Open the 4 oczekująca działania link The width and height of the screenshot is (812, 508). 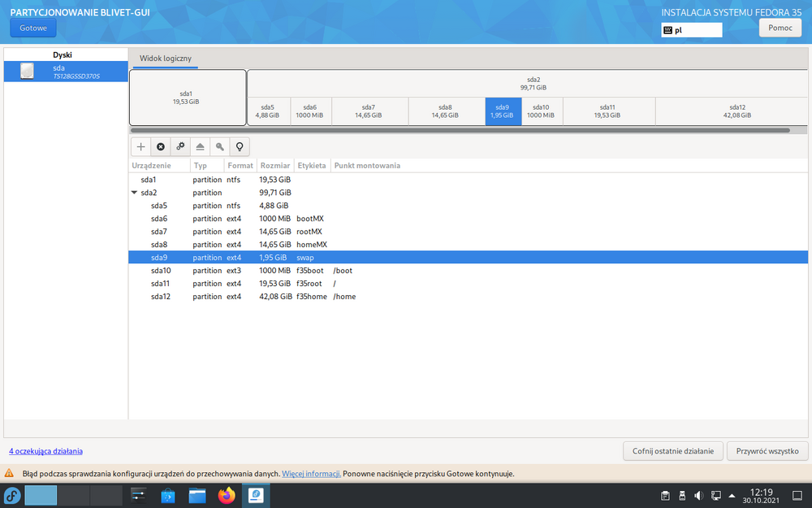pos(45,451)
